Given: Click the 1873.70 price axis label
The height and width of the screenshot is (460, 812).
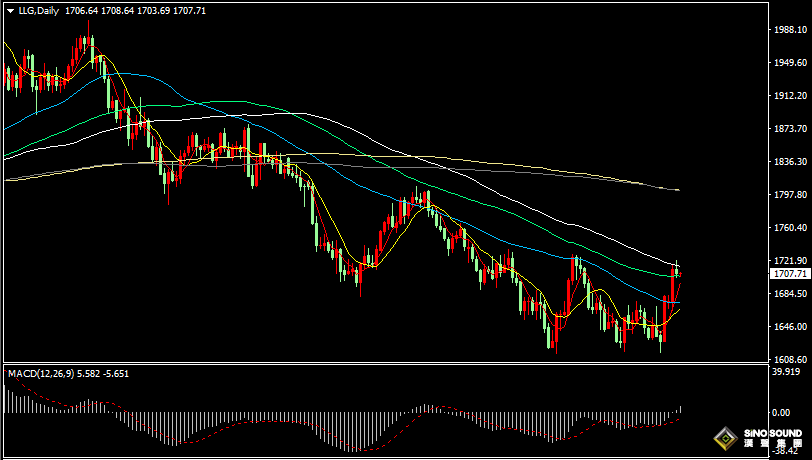Looking at the screenshot, I should [789, 129].
